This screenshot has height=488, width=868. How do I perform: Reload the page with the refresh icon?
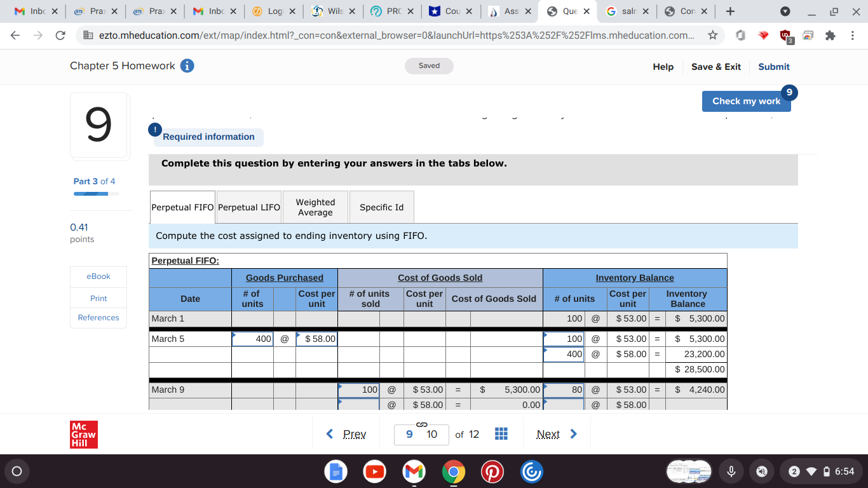click(60, 36)
